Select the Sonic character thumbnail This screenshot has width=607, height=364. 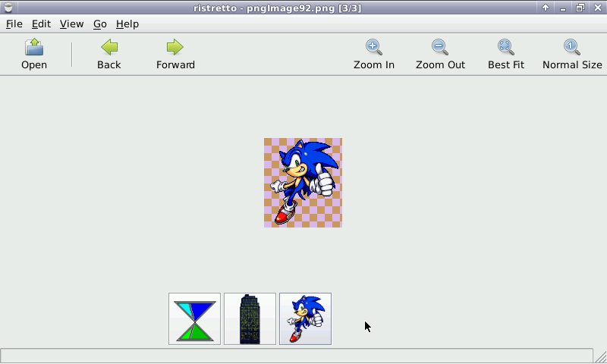306,319
